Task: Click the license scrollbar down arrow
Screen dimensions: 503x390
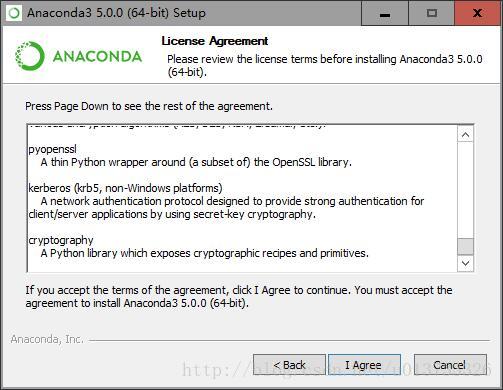Action: tap(466, 263)
